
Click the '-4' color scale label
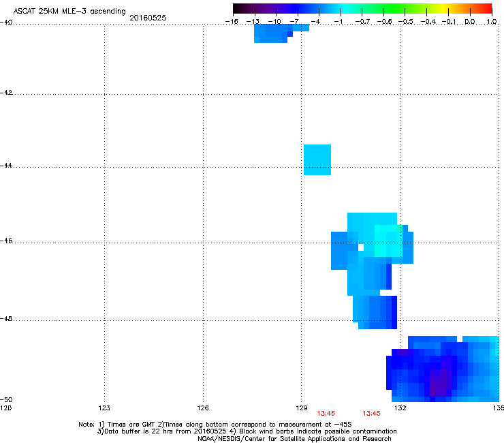point(315,22)
